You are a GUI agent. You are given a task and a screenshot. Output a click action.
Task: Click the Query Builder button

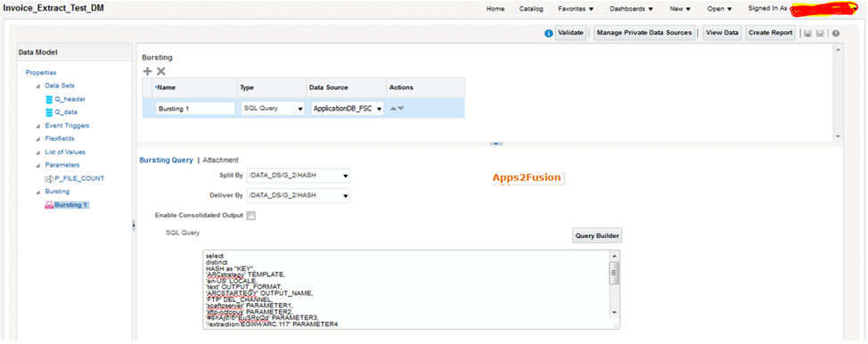tap(597, 236)
